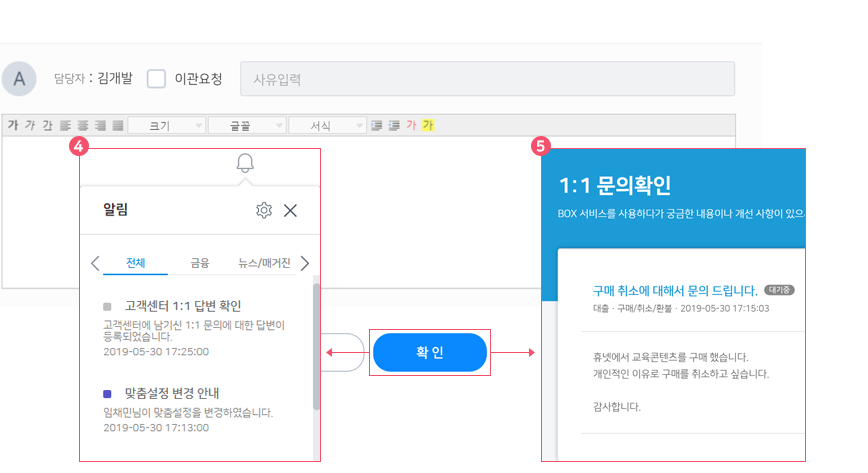Viewport: 868px width, 473px height.
Task: Click the blue 확인 button
Action: coord(430,352)
